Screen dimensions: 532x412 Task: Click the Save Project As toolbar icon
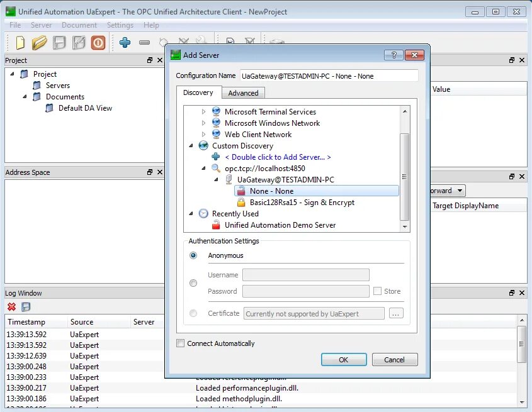[x=79, y=43]
